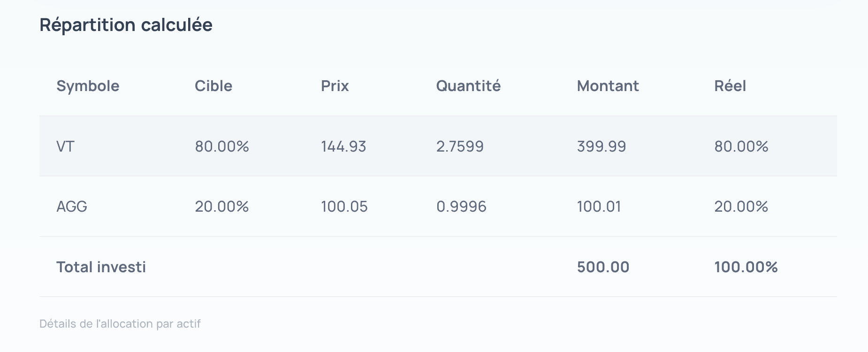Select the Cible column header
868x352 pixels.
pos(213,86)
